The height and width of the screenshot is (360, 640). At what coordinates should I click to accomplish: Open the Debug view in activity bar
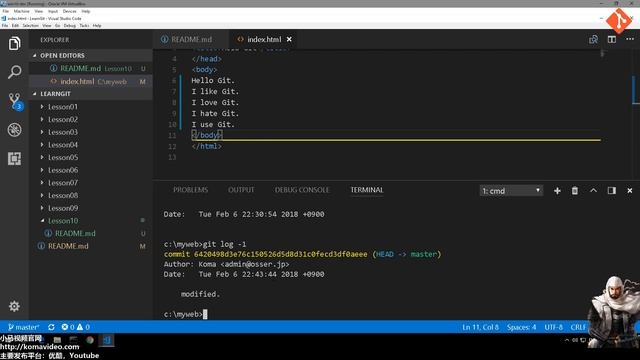14,130
